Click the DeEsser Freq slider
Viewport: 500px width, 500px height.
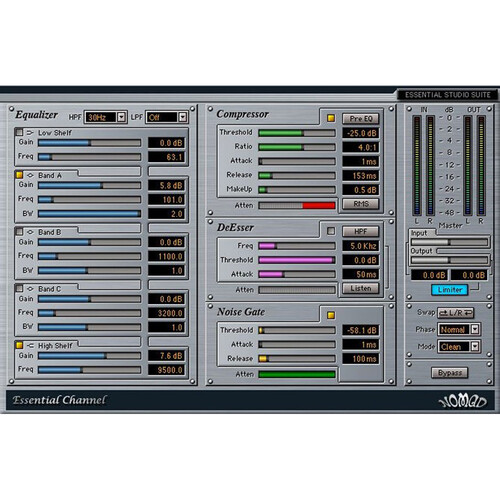pyautogui.click(x=297, y=246)
